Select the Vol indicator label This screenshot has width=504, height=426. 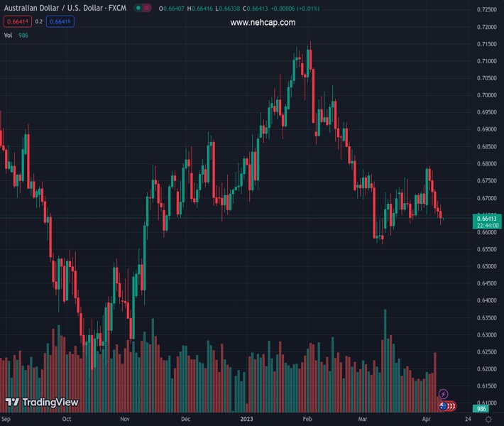[8, 35]
